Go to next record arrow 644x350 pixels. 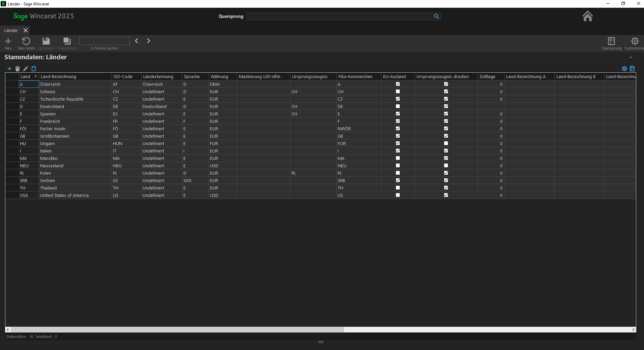pyautogui.click(x=148, y=41)
